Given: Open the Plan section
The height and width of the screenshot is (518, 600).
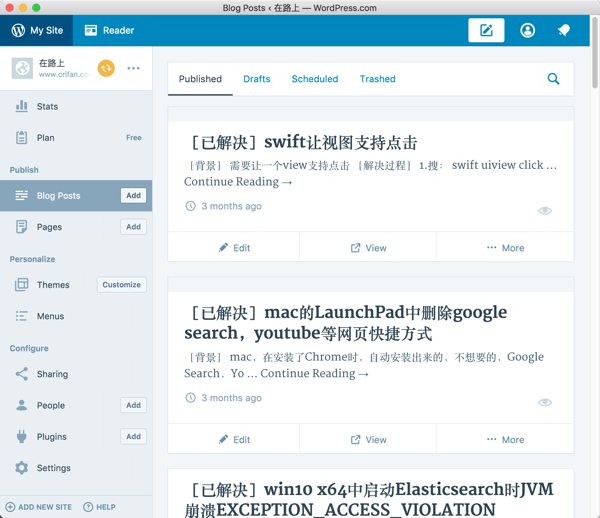Looking at the screenshot, I should pyautogui.click(x=76, y=138).
